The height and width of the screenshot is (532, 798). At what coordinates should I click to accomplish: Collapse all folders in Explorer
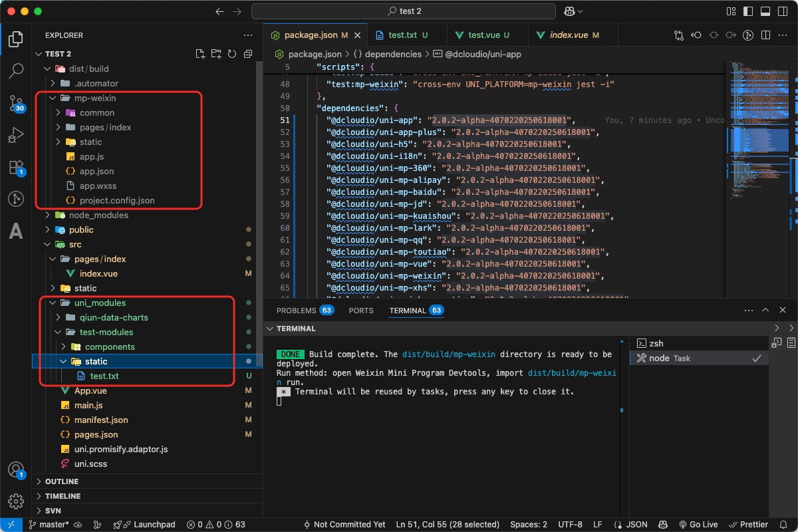[248, 54]
